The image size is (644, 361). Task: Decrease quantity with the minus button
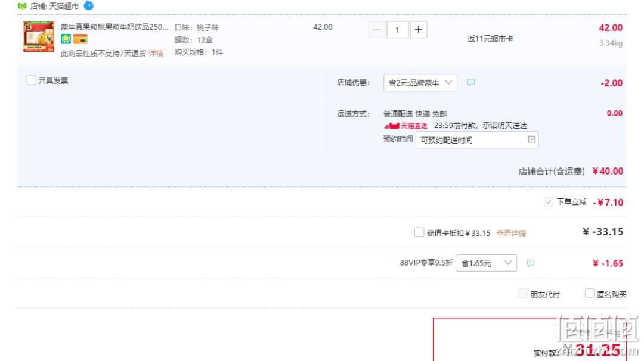coord(376,30)
